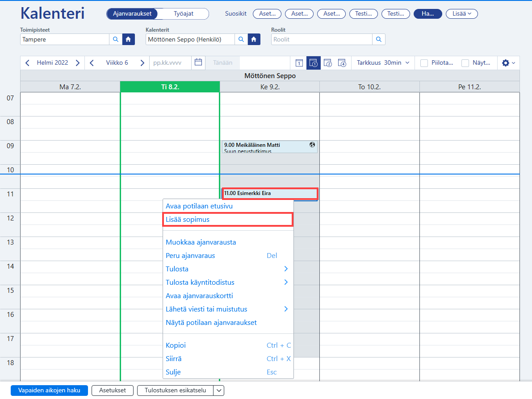Click the pp.kk.vvvv date input field
The image size is (532, 399).
tap(170, 63)
